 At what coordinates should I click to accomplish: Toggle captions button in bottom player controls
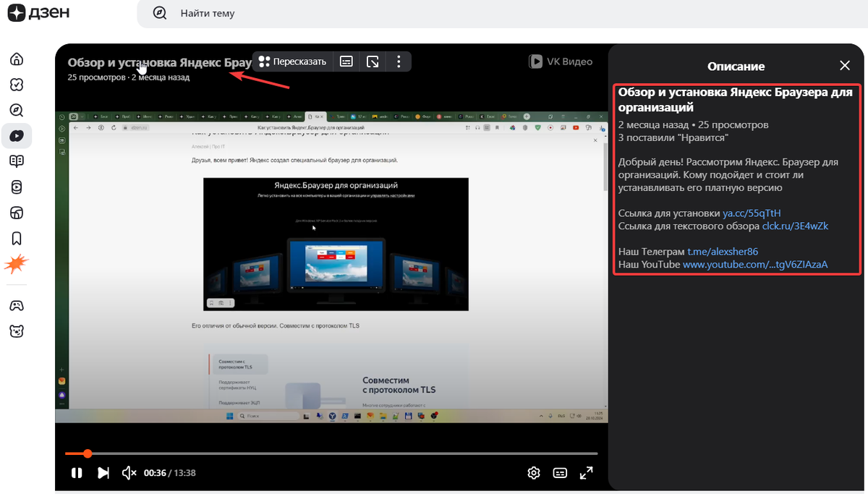[560, 473]
